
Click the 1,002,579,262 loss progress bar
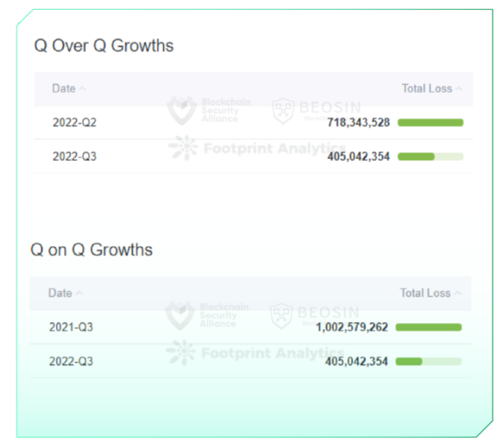point(428,327)
